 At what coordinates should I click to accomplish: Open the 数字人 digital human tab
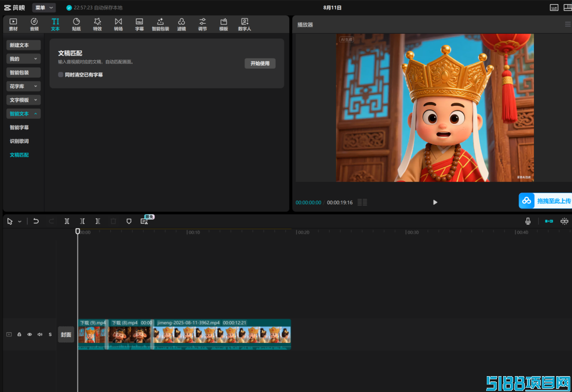(244, 24)
